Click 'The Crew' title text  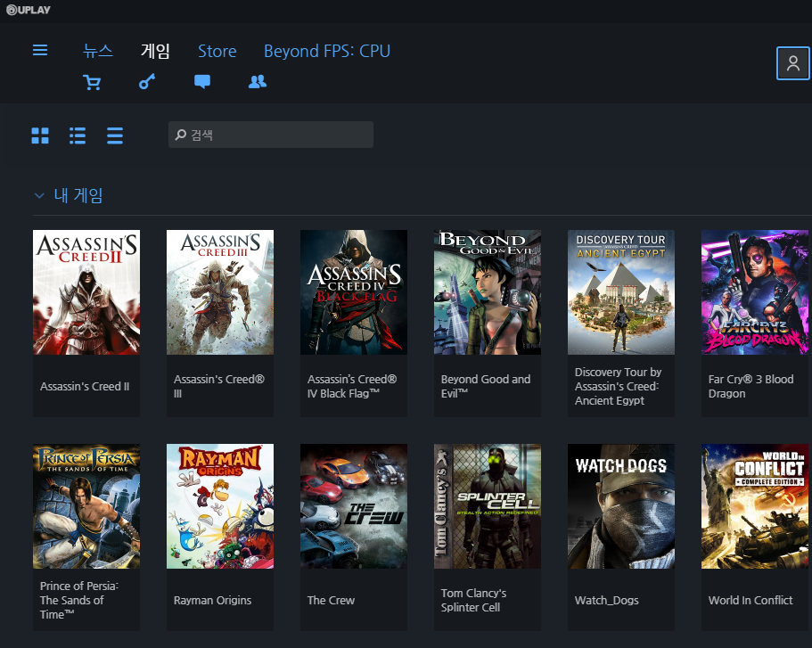pyautogui.click(x=331, y=601)
